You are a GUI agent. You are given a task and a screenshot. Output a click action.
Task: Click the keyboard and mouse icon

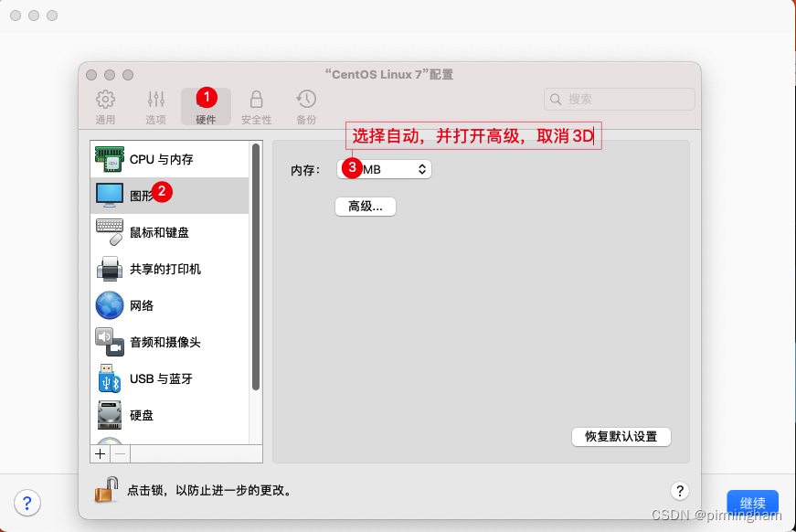click(x=110, y=232)
